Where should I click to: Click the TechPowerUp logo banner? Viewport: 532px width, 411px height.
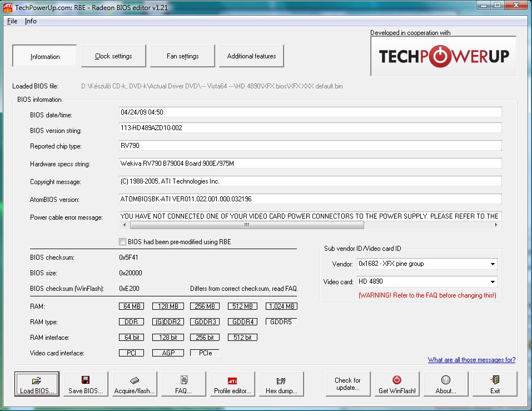(444, 56)
